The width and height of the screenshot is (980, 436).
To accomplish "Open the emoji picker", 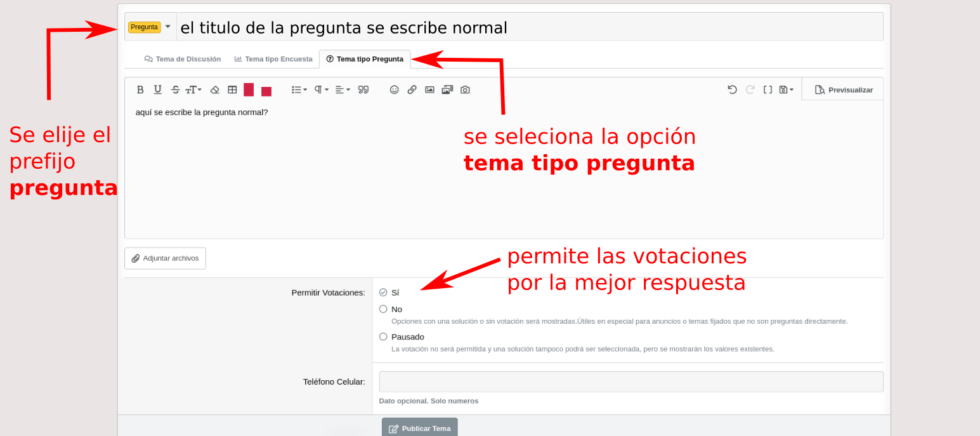I will 394,89.
